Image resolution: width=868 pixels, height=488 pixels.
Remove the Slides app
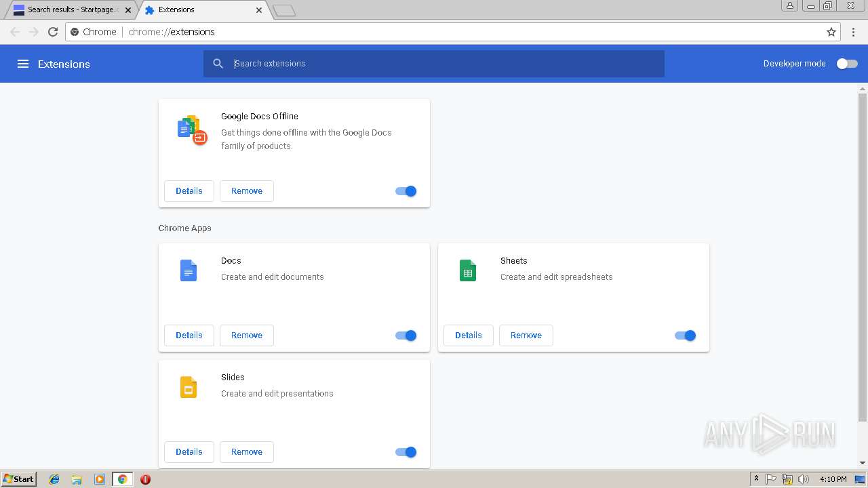click(247, 452)
